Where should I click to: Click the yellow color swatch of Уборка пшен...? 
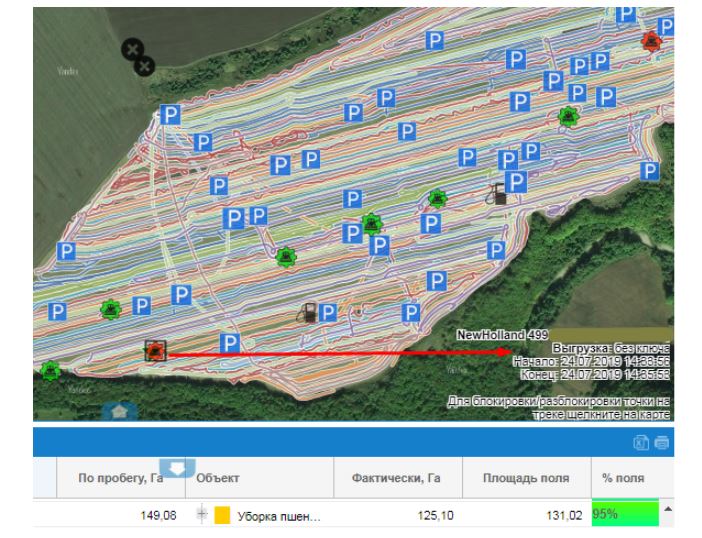click(x=222, y=515)
